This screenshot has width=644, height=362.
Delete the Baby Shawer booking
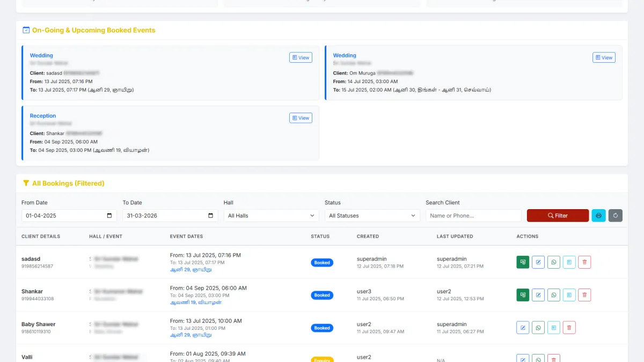coord(569,328)
